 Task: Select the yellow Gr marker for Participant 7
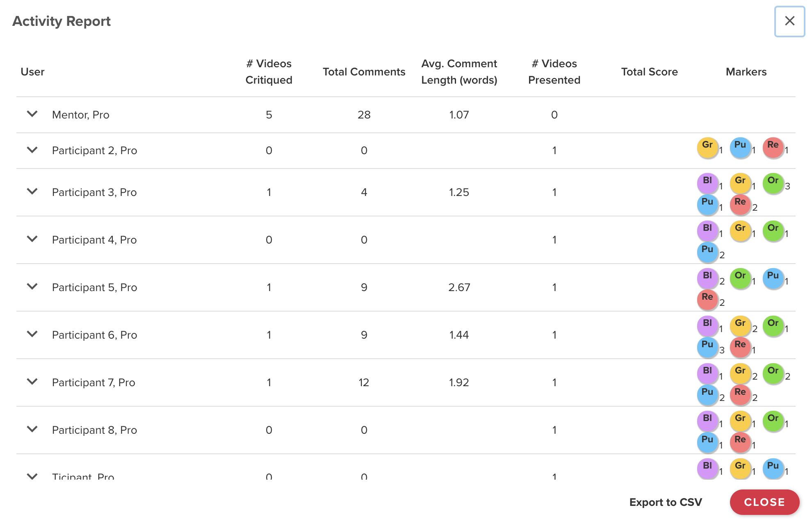[x=740, y=373]
